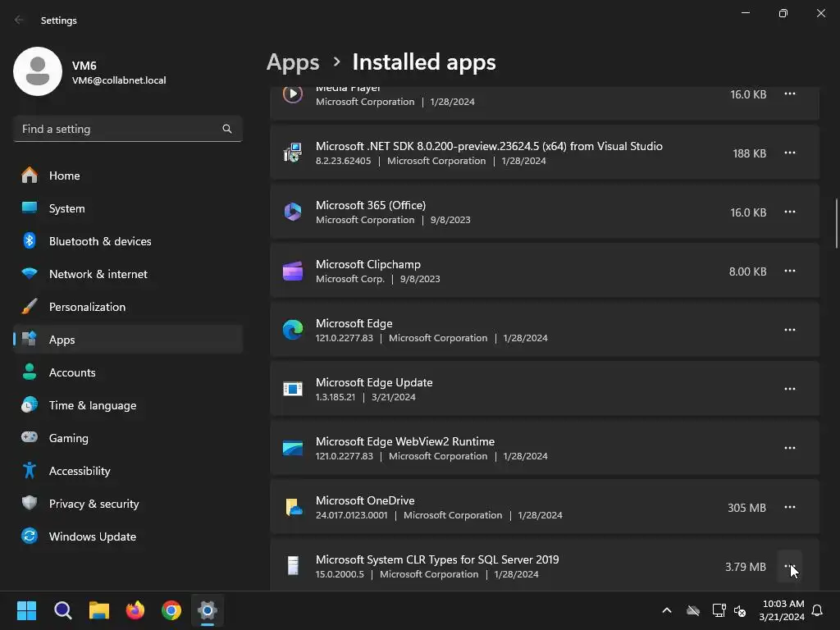Viewport: 840px width, 630px height.
Task: Click the Apps breadcrumb link
Action: coord(293,62)
